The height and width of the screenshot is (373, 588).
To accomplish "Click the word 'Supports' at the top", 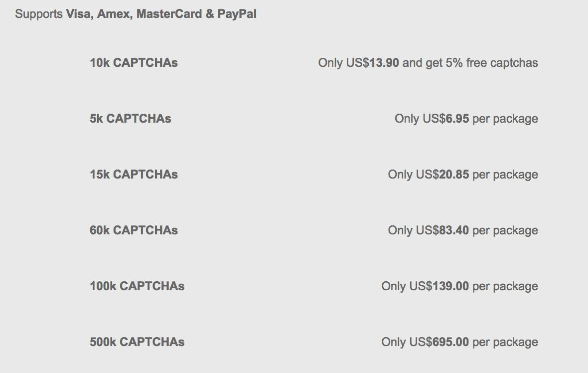I will click(x=39, y=14).
